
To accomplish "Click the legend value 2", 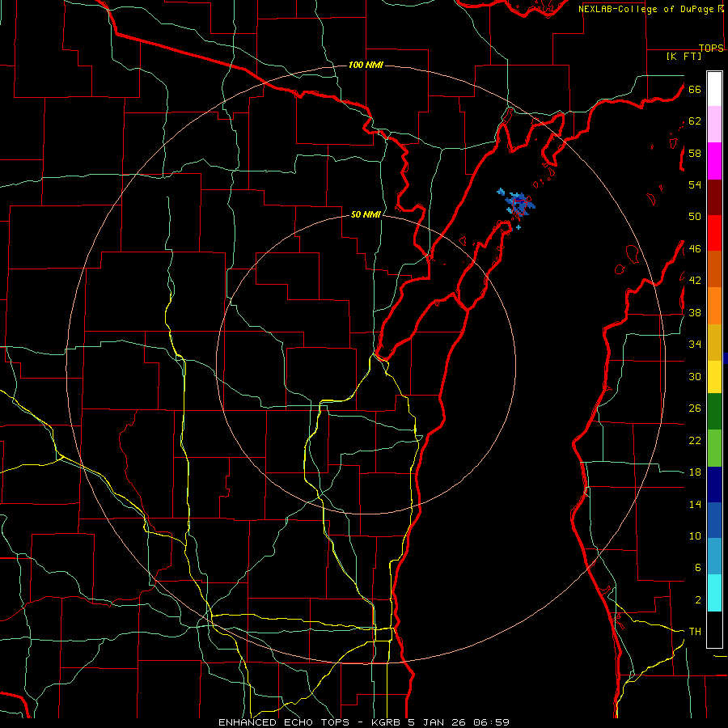I will (x=698, y=600).
